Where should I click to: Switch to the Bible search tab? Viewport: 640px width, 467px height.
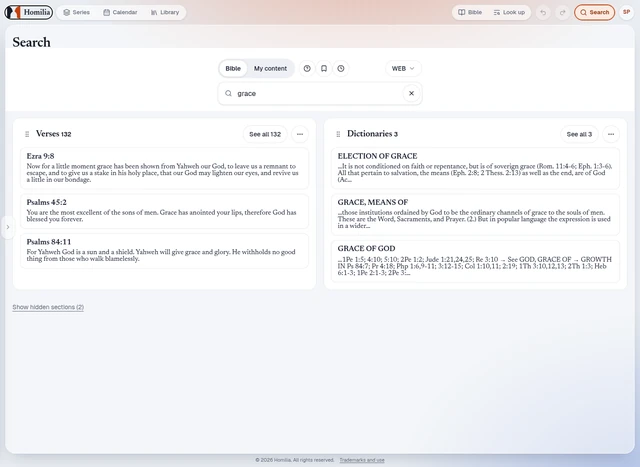[x=233, y=69]
